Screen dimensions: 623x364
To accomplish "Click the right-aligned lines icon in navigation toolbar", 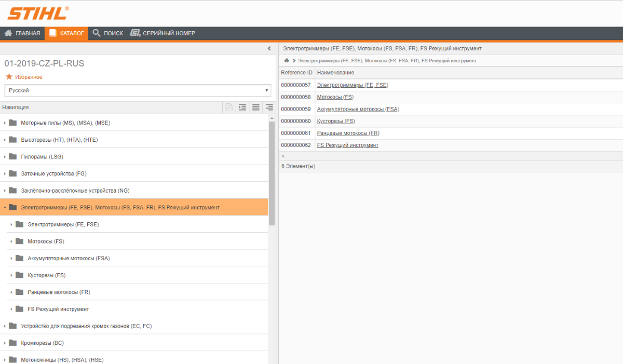I will [269, 107].
